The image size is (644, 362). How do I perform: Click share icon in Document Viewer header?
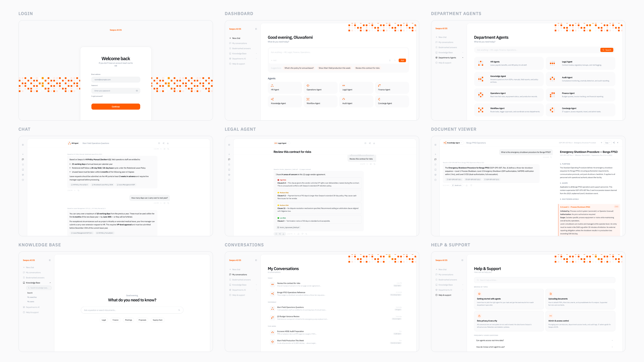coord(614,143)
